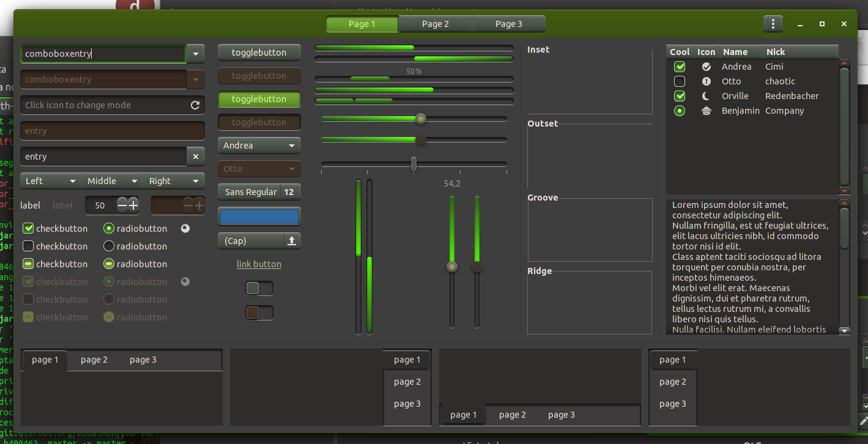Select the second unselected radiobutton
Screen dimensions: 868x444
pyautogui.click(x=109, y=246)
